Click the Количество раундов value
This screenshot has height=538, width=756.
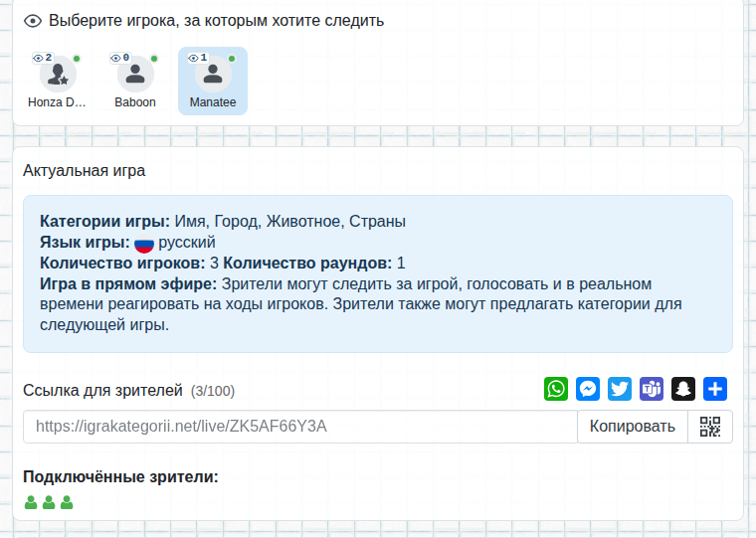[401, 264]
